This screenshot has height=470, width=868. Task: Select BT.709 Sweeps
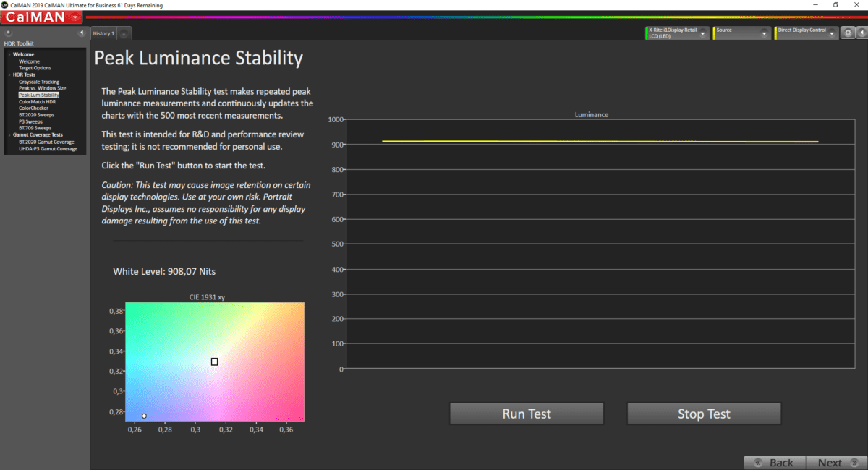(x=35, y=128)
